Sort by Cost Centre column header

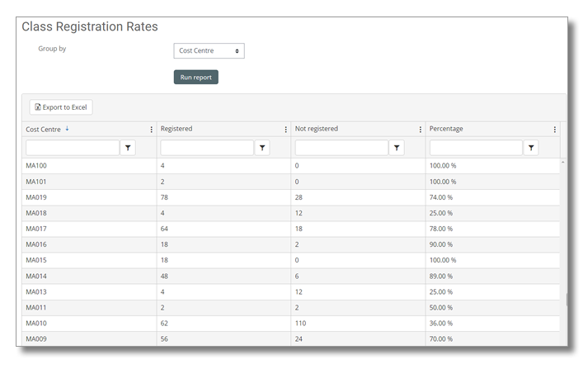(x=43, y=130)
